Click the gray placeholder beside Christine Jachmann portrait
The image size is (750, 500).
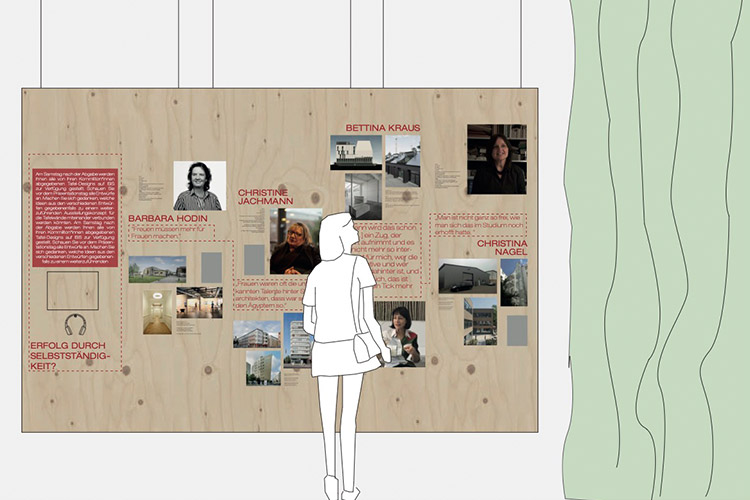pyautogui.click(x=254, y=259)
